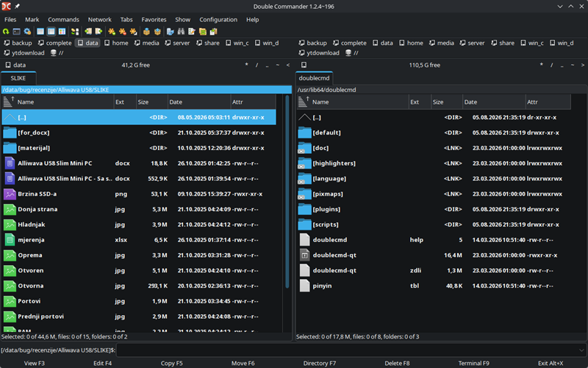Toggle the pressed data drive button, left panel
Screen dimensions: 588x368
87,43
